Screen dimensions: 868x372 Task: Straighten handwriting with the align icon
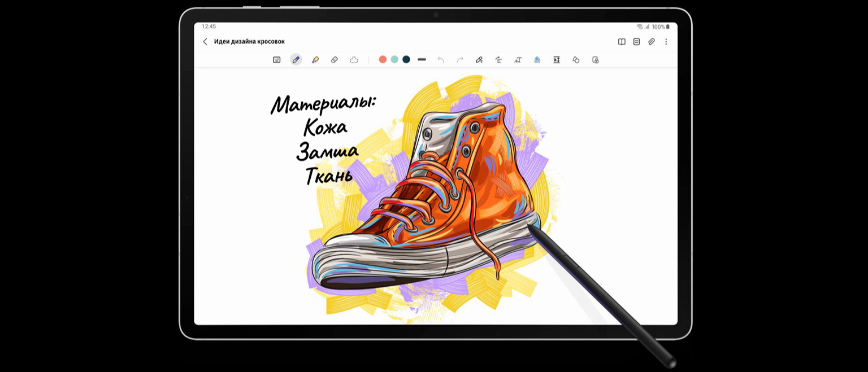[x=498, y=60]
